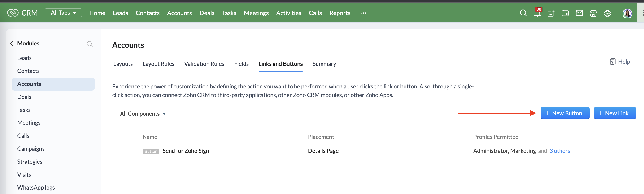Open Tasks in top navigation
The height and width of the screenshot is (194, 644).
(229, 13)
